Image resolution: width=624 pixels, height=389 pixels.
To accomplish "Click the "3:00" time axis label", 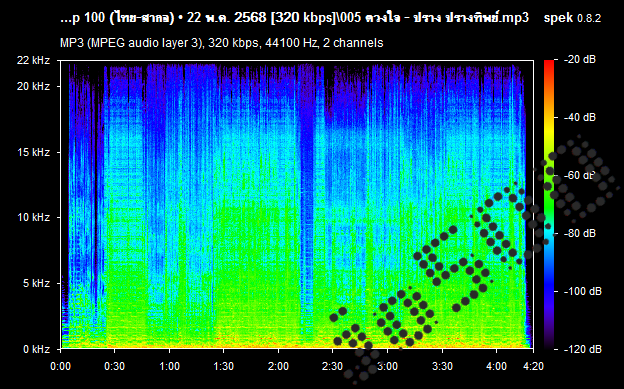I will (387, 366).
